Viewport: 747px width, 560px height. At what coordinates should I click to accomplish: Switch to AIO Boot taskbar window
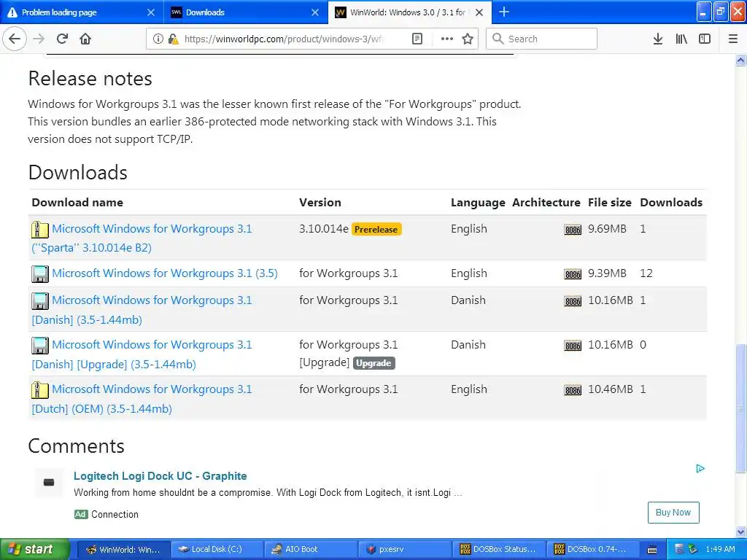[311, 549]
